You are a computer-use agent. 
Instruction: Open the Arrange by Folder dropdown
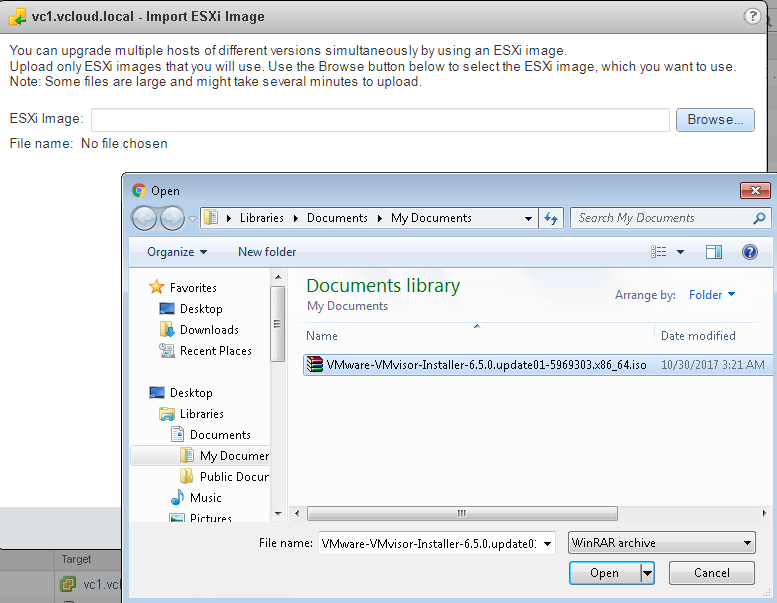pyautogui.click(x=712, y=295)
